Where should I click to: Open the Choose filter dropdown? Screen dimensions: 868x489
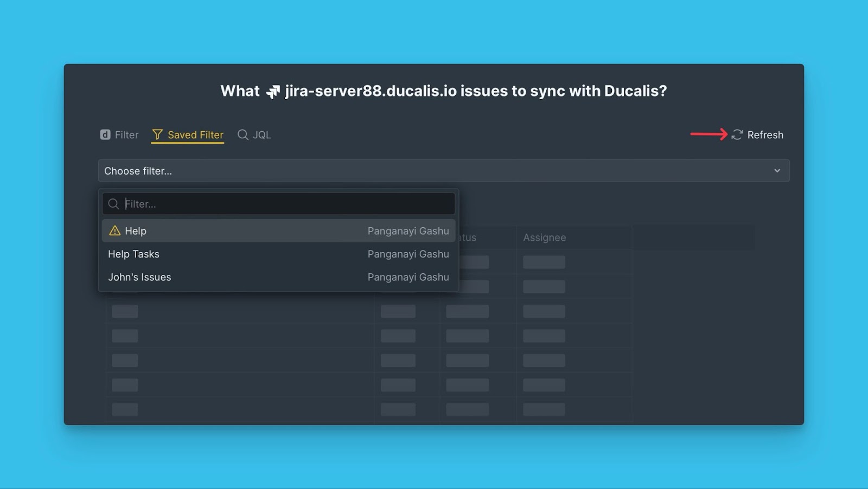(x=434, y=171)
